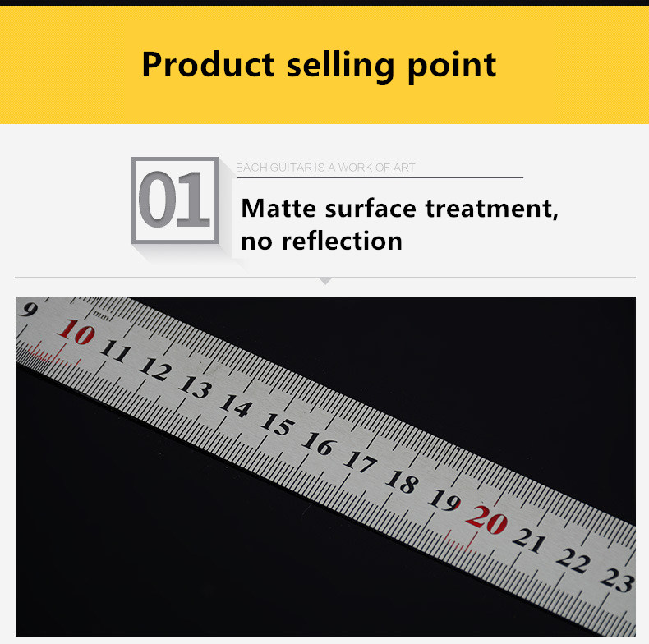Click the number 18 on the ruler
The height and width of the screenshot is (644, 649).
coord(402,481)
